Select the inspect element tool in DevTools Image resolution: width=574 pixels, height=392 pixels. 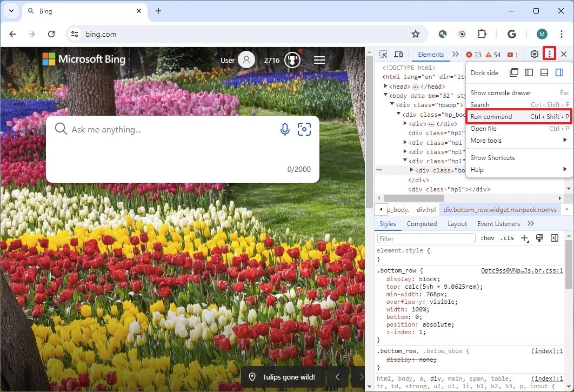click(x=383, y=54)
